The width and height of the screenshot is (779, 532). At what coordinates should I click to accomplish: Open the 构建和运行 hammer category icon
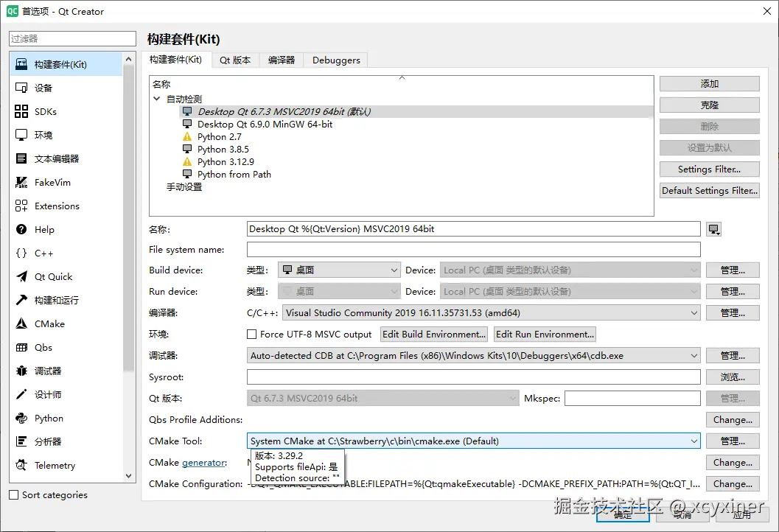click(21, 300)
